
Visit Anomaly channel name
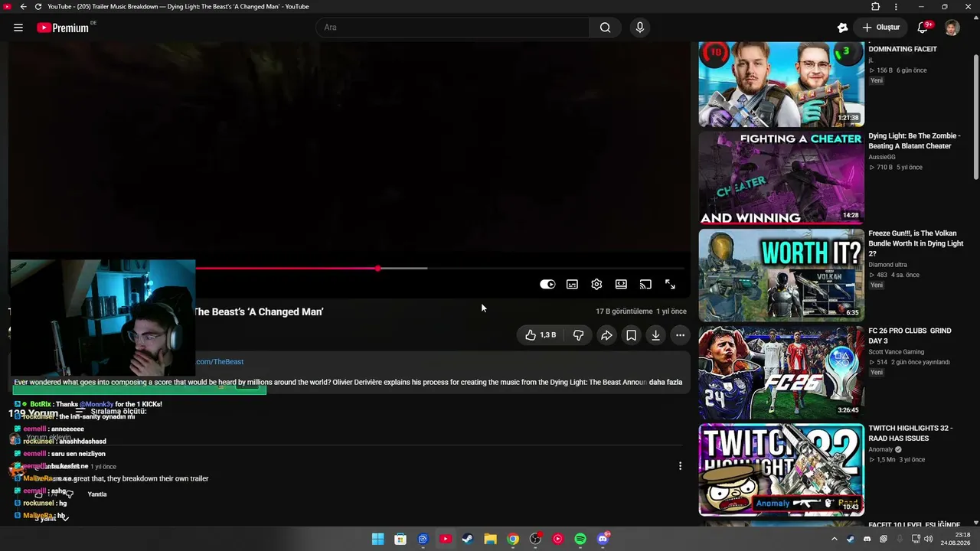coord(881,449)
